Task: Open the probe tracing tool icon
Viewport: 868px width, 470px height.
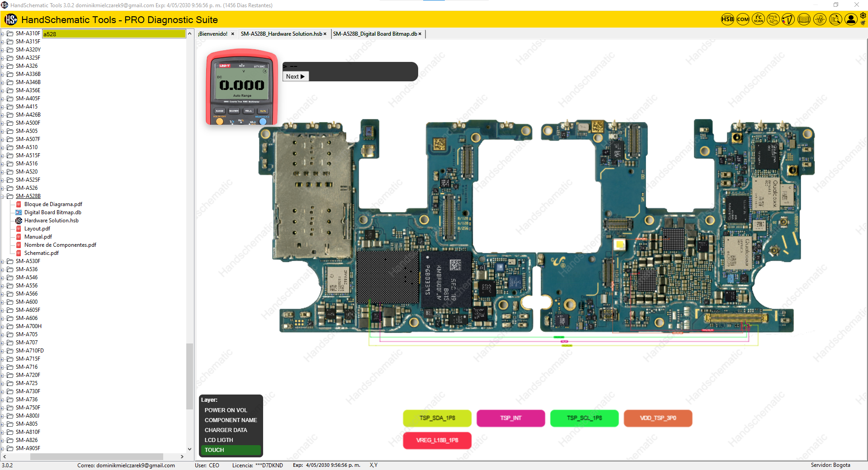Action: click(x=788, y=19)
